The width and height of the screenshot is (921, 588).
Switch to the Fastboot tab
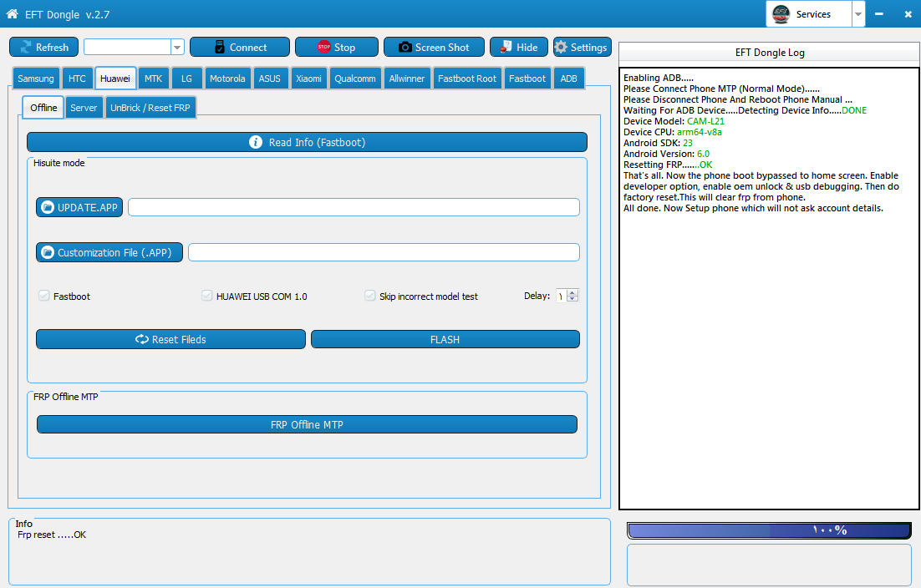click(527, 78)
